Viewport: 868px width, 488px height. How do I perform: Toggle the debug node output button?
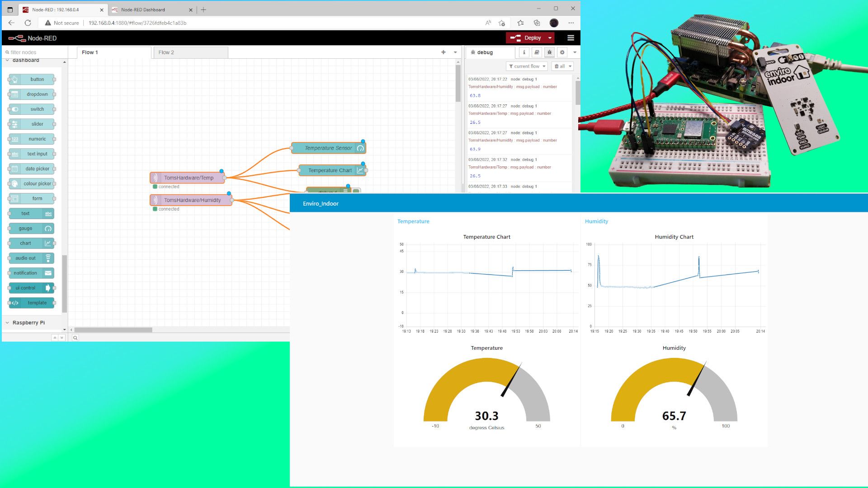click(x=356, y=191)
